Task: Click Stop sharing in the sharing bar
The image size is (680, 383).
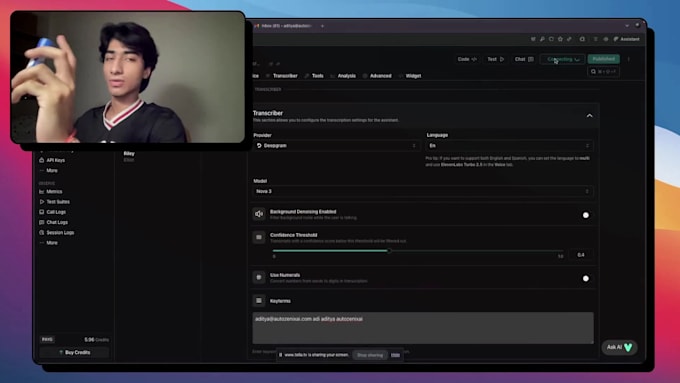Action: click(x=370, y=355)
